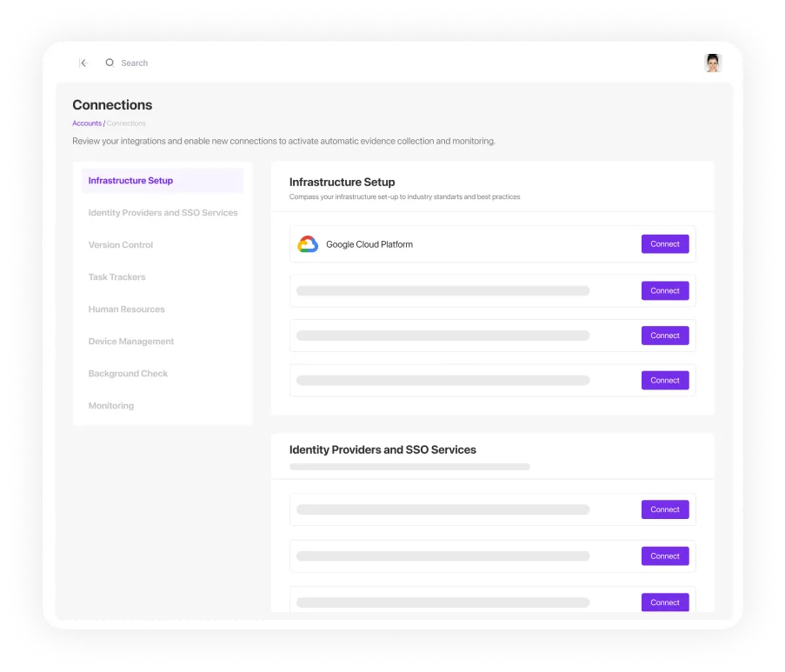Select Human Resources in the sidebar
The height and width of the screenshot is (672, 785).
tap(126, 309)
